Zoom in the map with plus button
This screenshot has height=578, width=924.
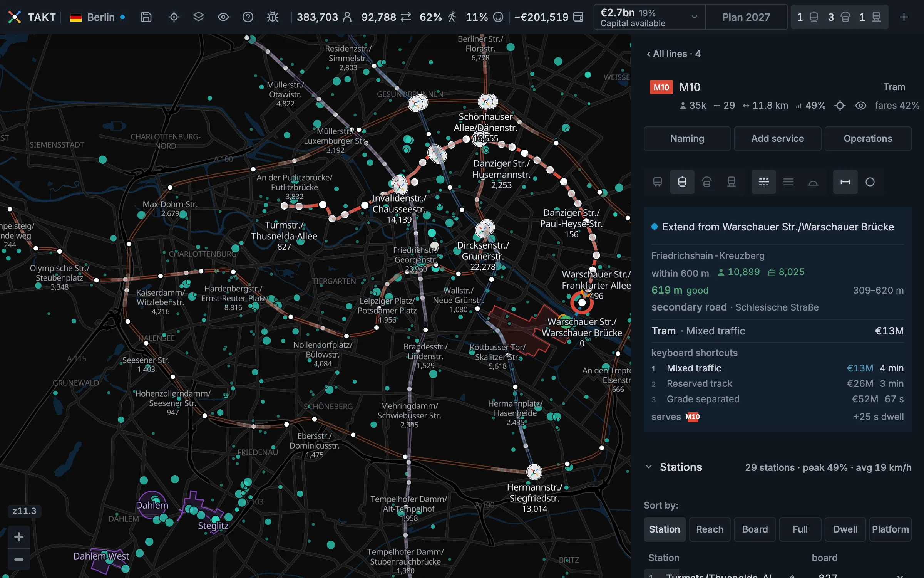19,537
